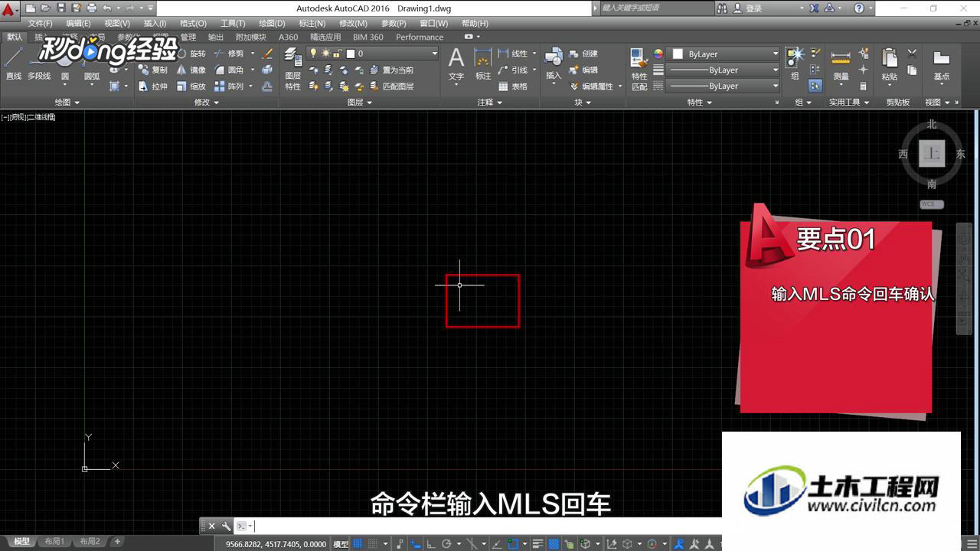Expand the 特性 (Properties) panel

(700, 102)
